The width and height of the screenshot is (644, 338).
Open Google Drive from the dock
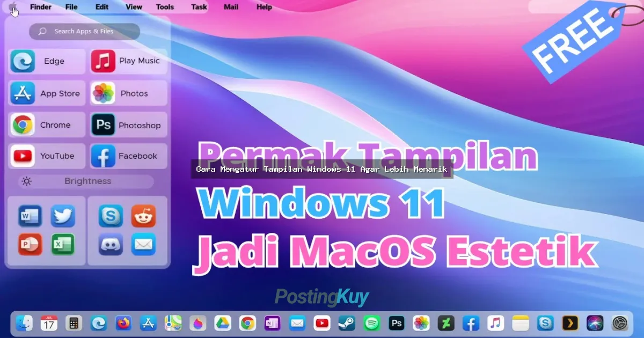[223, 323]
